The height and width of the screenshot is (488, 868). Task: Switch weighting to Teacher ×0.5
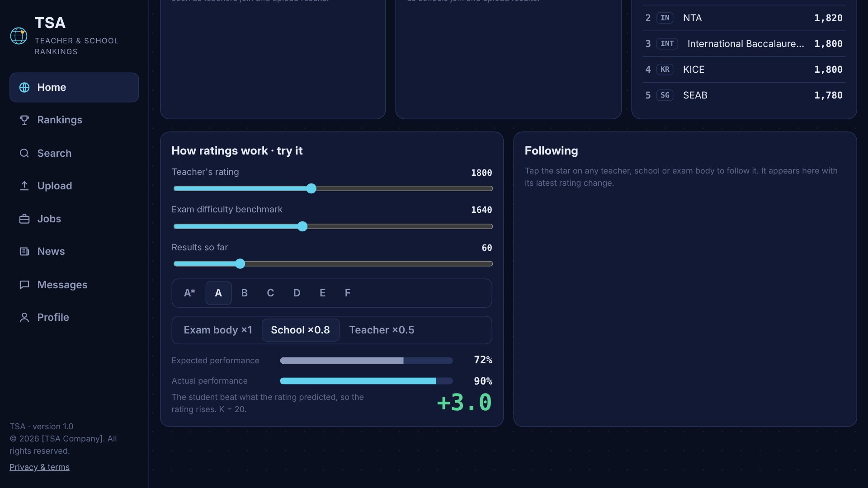[382, 330]
